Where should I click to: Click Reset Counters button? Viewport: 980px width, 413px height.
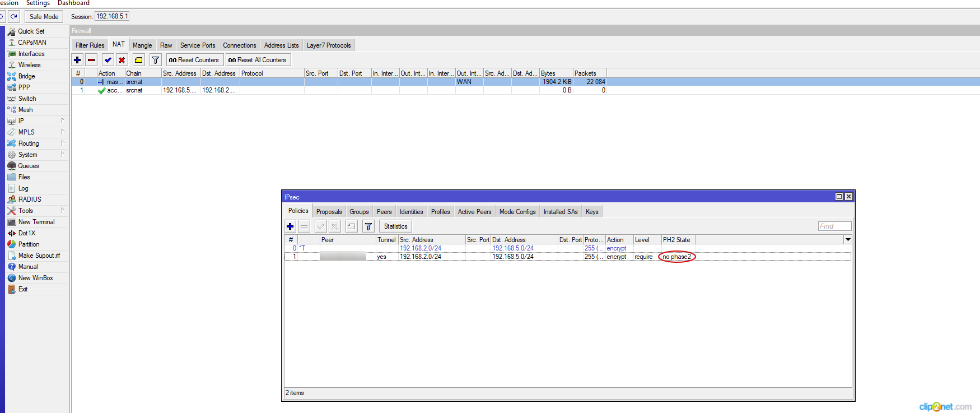coord(194,60)
